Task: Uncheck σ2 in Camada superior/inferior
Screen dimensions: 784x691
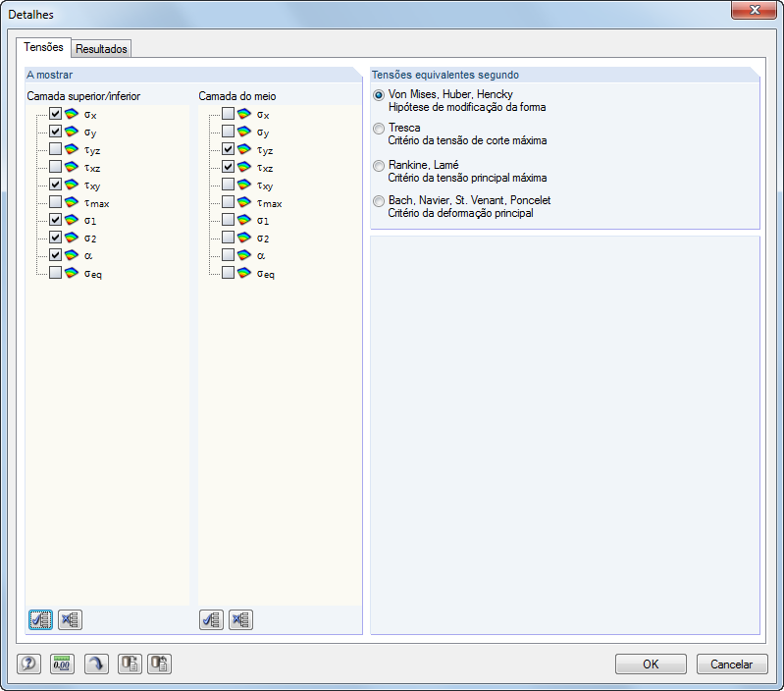Action: 56,237
